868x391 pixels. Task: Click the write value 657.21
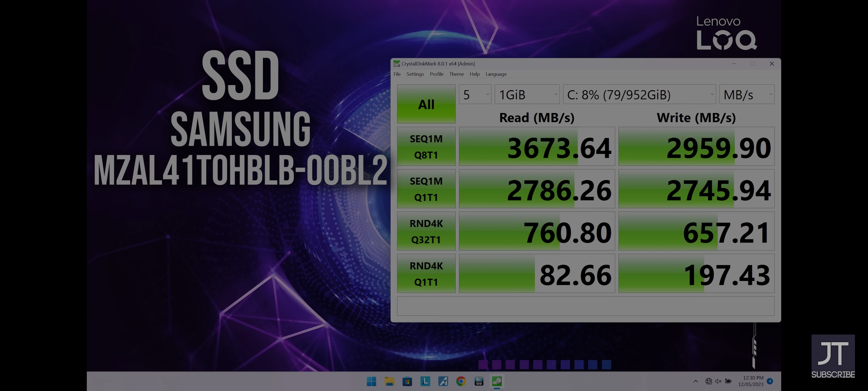[697, 231]
